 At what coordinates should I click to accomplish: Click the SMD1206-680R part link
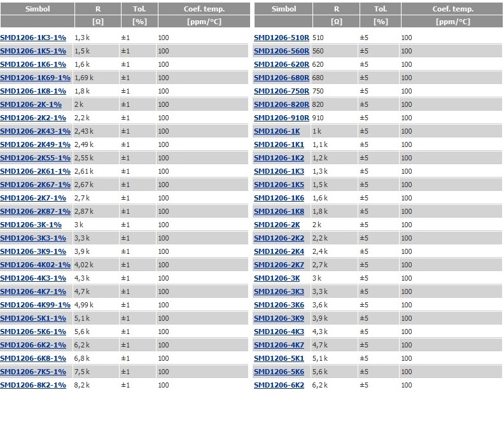281,78
